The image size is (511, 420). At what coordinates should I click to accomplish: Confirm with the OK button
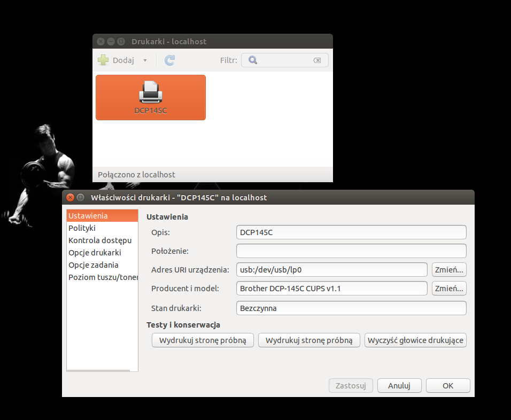tap(448, 386)
